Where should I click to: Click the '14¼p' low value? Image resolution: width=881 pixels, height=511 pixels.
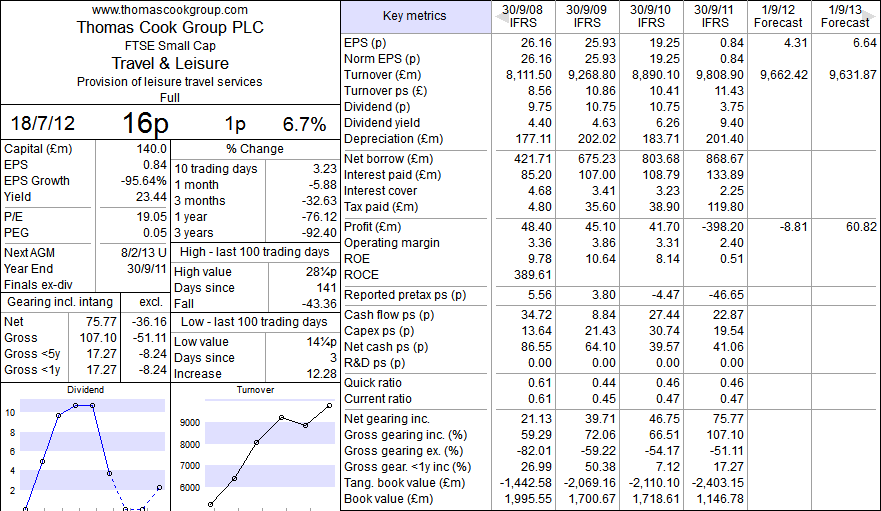pos(321,342)
